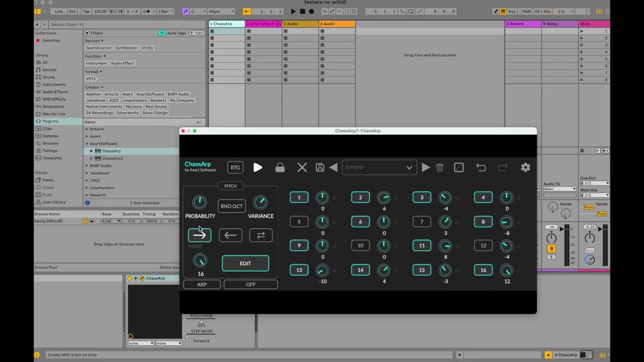
Task: Toggle ChaosArp sequencer step 7
Action: [x=422, y=222]
